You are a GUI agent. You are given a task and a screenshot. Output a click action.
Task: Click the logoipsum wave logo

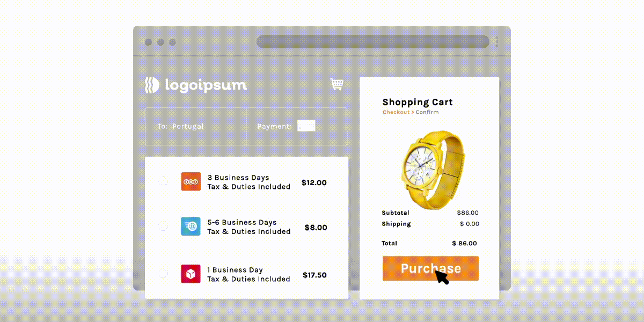152,85
